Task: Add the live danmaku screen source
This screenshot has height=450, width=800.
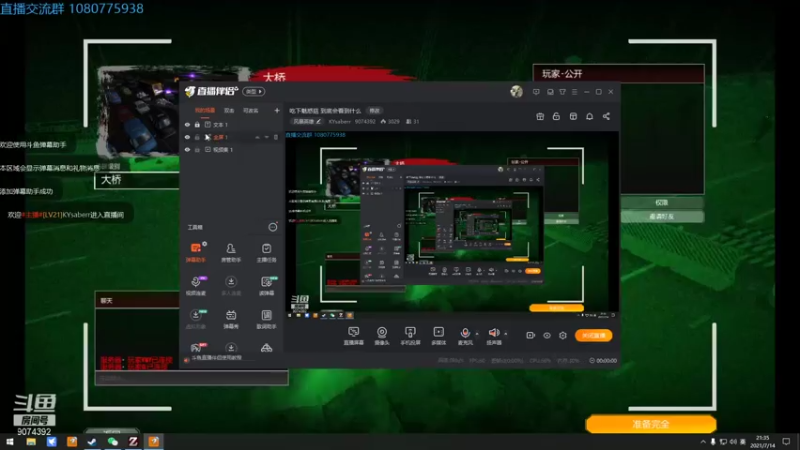Action: click(354, 336)
